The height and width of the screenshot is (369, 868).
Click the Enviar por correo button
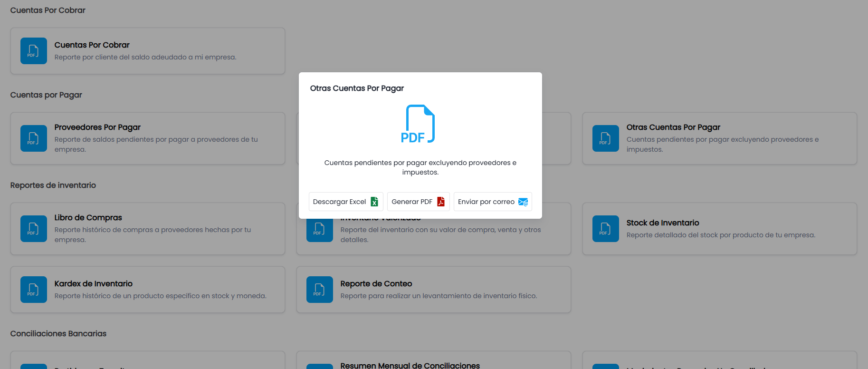(493, 202)
